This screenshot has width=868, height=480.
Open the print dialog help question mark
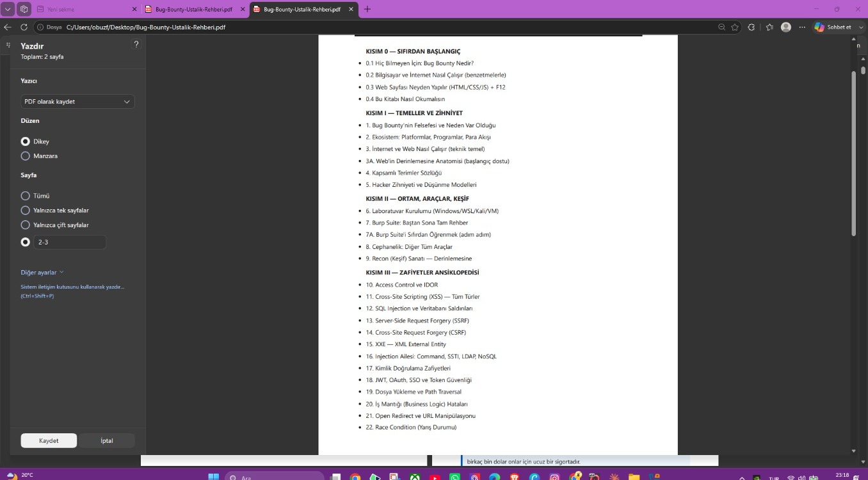[x=136, y=44]
